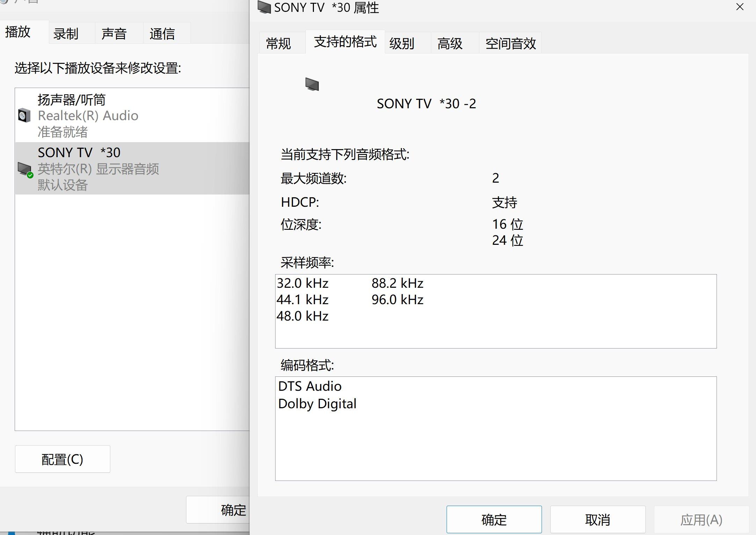Select 48.0 kHz in the sample rate list
The height and width of the screenshot is (535, 756).
[x=302, y=316]
